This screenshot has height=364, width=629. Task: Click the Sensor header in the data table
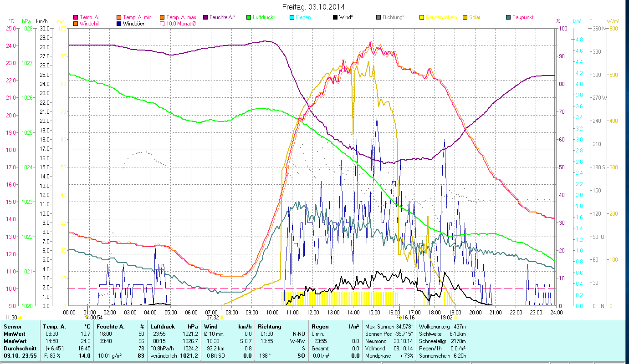(12, 327)
